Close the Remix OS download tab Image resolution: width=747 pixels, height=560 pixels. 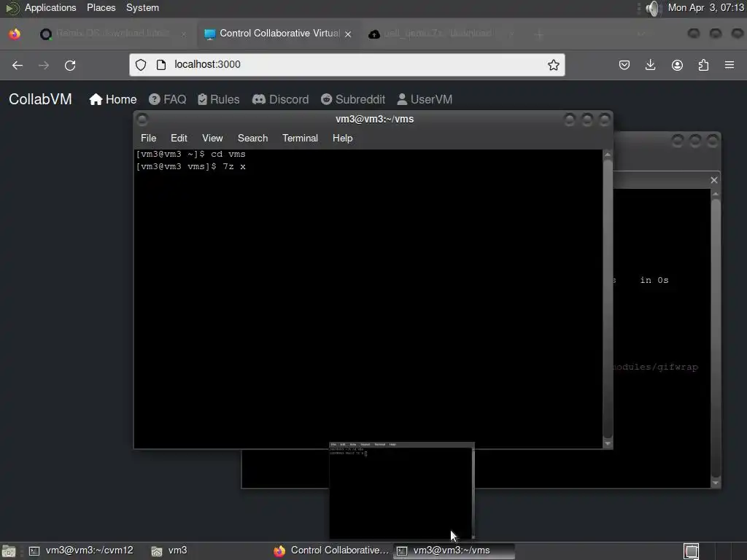click(x=184, y=34)
